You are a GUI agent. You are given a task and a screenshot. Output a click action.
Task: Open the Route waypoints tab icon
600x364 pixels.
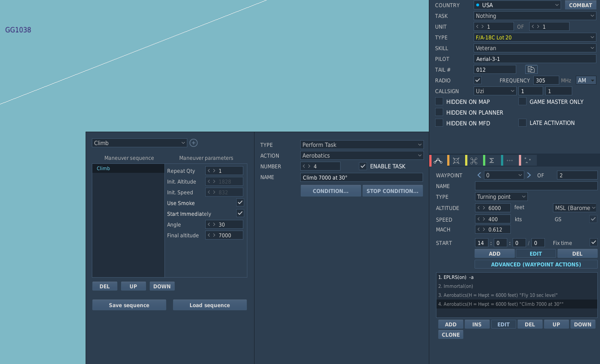tap(438, 160)
